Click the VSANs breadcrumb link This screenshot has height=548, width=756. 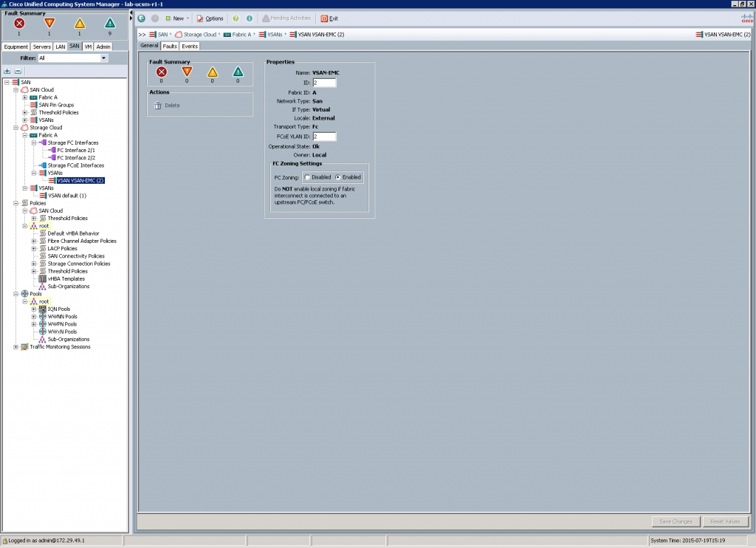(275, 34)
